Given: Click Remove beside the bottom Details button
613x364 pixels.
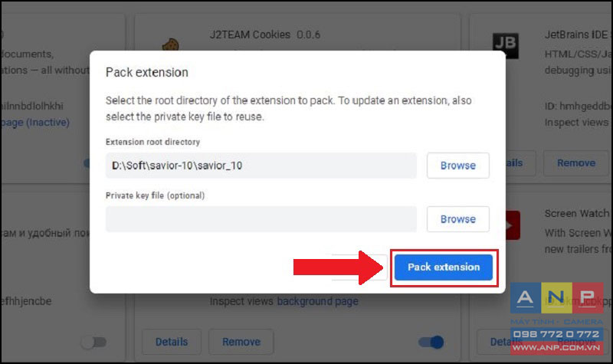Looking at the screenshot, I should (x=241, y=342).
